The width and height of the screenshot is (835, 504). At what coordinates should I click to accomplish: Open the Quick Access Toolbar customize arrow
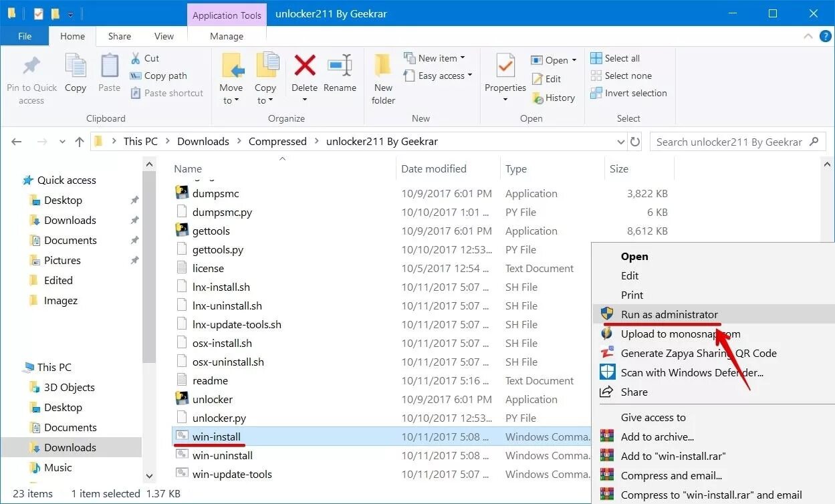[71, 13]
